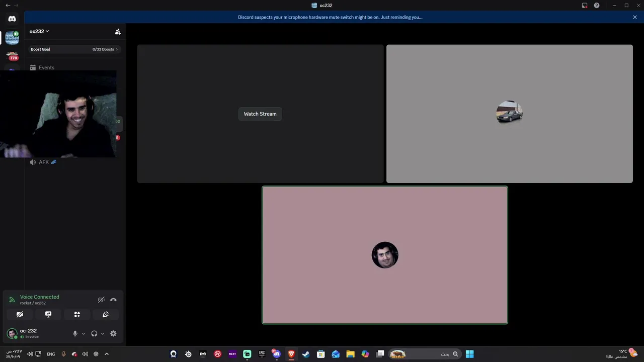Open the Discord taskbar icon with the 9+ badge

tap(276, 354)
